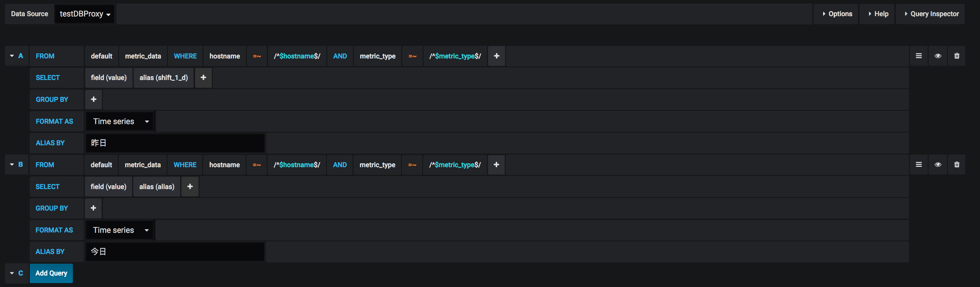The height and width of the screenshot is (287, 980).
Task: Open the Query Inspector
Action: 931,14
